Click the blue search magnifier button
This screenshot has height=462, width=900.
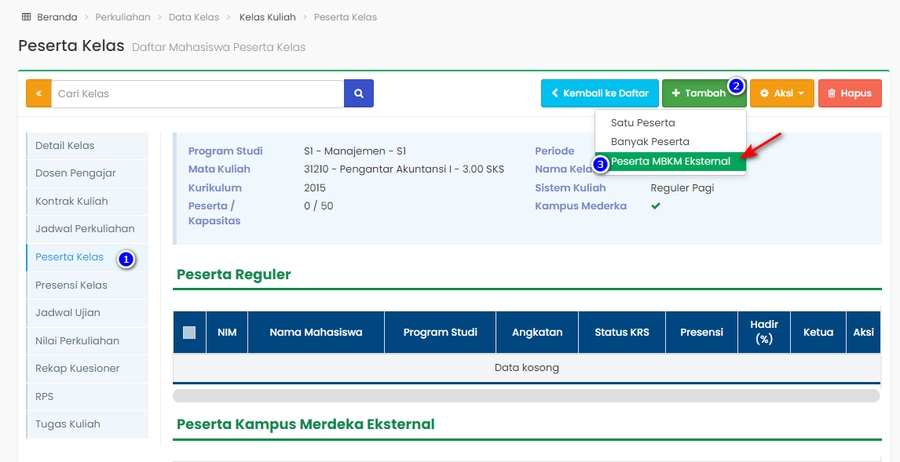point(358,94)
